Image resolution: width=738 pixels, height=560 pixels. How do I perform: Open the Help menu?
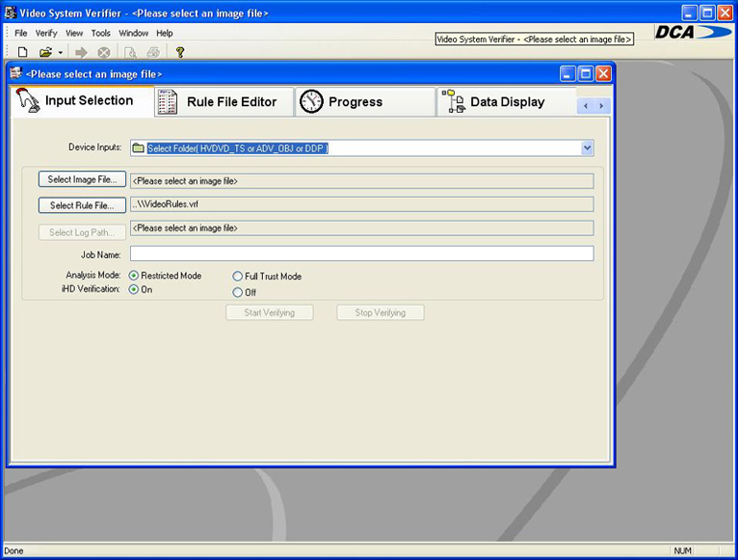click(165, 33)
